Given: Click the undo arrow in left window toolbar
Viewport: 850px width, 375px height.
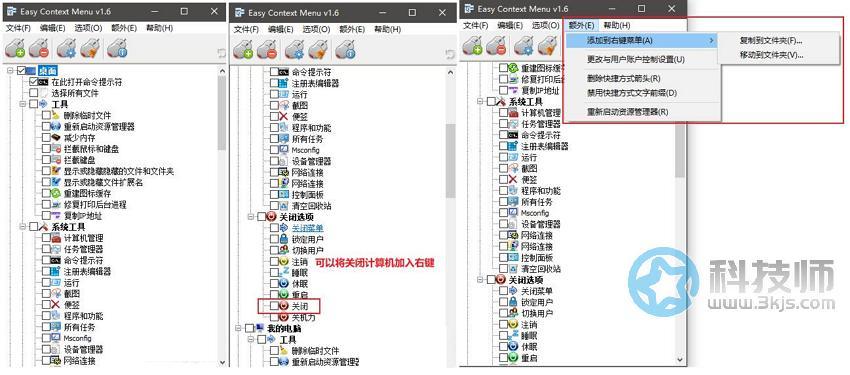Looking at the screenshot, I should (x=221, y=53).
